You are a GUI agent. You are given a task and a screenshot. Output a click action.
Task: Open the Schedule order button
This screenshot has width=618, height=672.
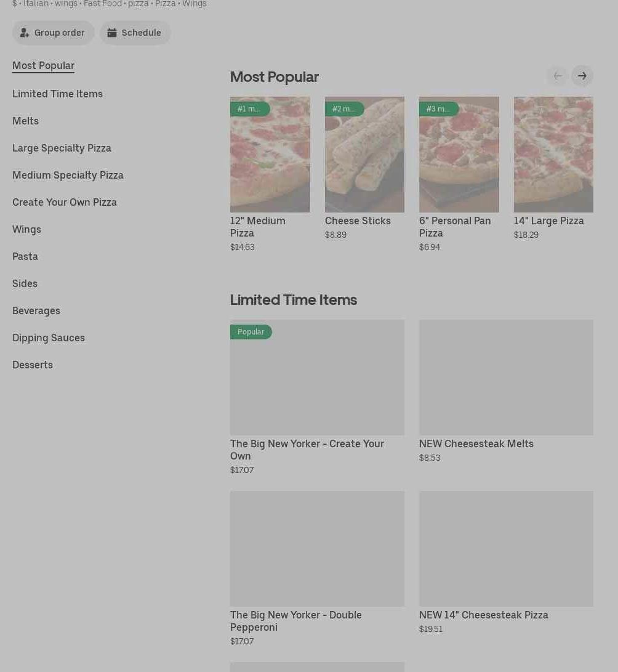click(x=135, y=33)
